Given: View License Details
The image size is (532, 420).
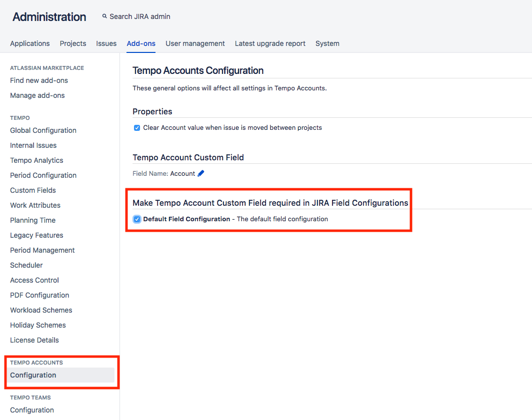Looking at the screenshot, I should point(34,340).
